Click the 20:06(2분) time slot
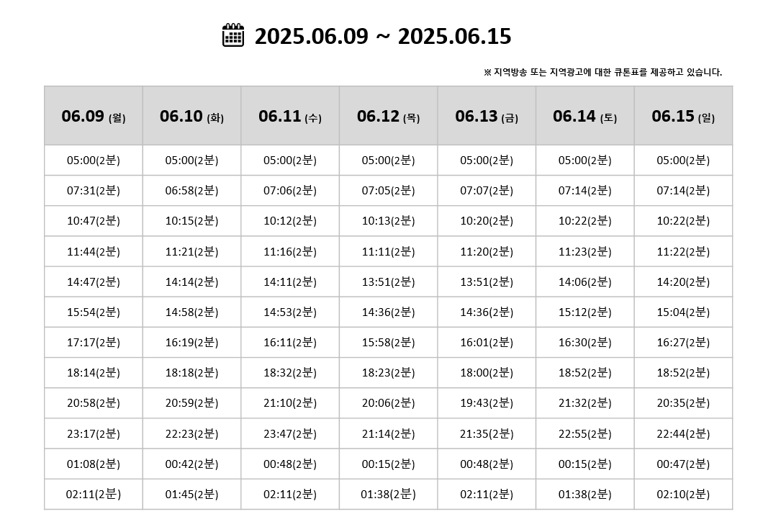This screenshot has height=532, width=763. tap(388, 403)
